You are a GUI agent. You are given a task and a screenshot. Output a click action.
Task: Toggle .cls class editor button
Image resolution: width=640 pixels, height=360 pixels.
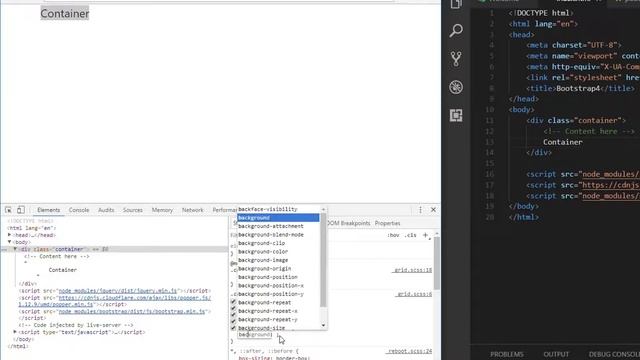coord(410,236)
